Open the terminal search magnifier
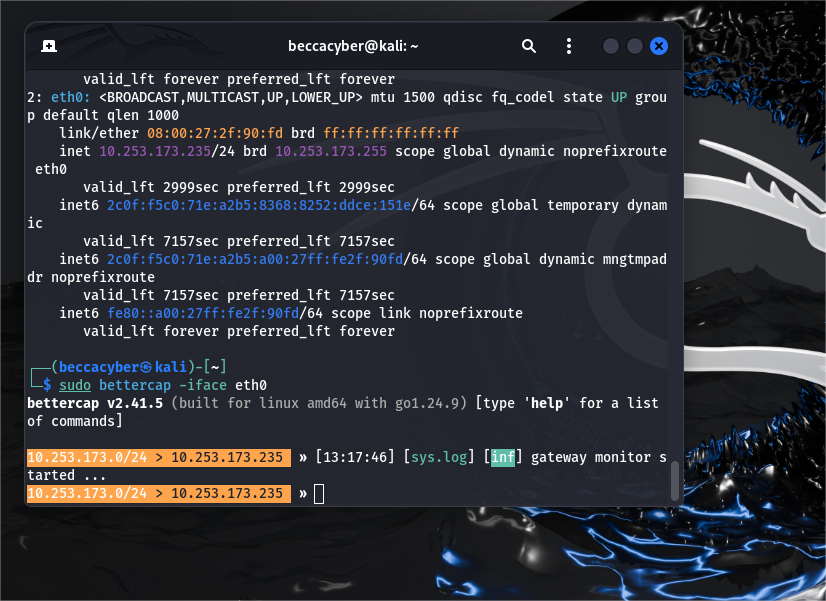This screenshot has height=601, width=826. 528,46
